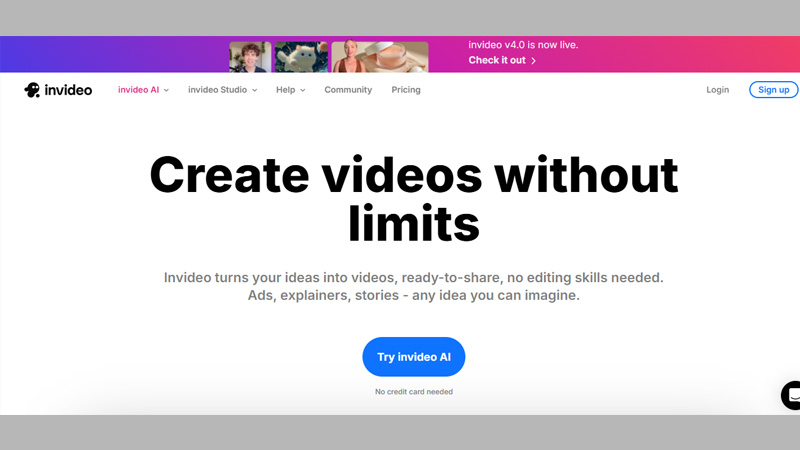Click the Try invideo AI button
The height and width of the screenshot is (450, 800).
(x=413, y=357)
